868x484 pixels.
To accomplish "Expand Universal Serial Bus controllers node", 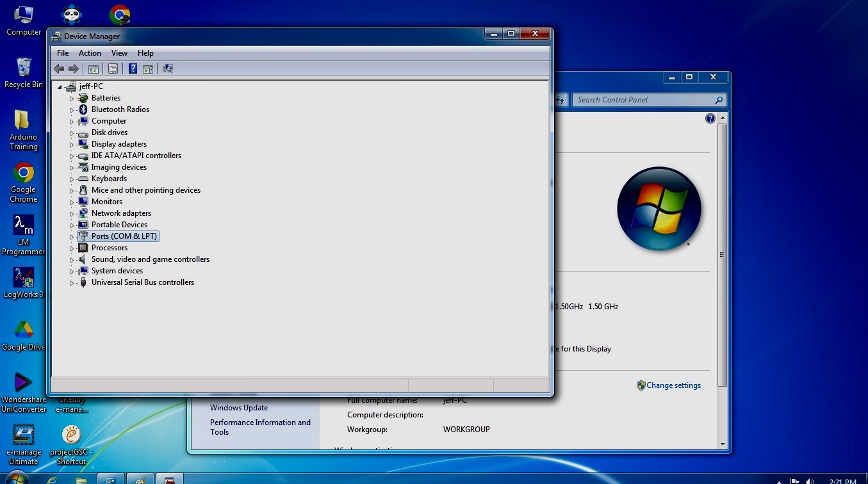I will point(72,283).
